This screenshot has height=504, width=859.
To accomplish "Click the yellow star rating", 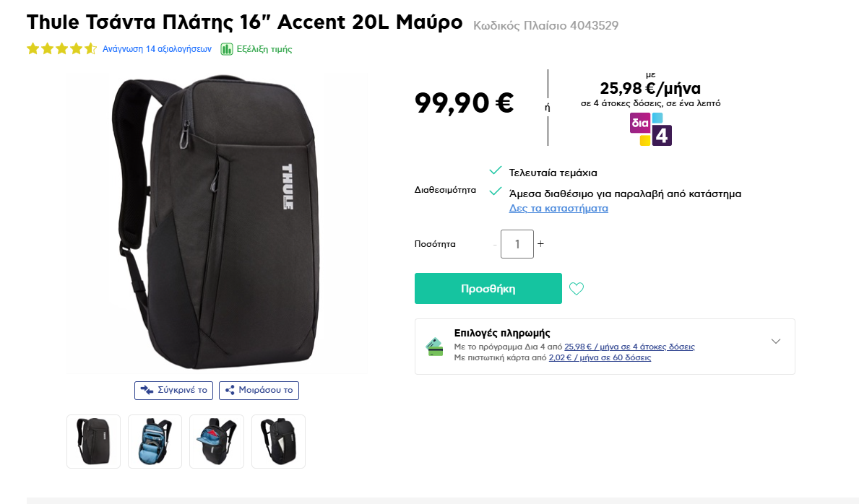I will tap(62, 49).
